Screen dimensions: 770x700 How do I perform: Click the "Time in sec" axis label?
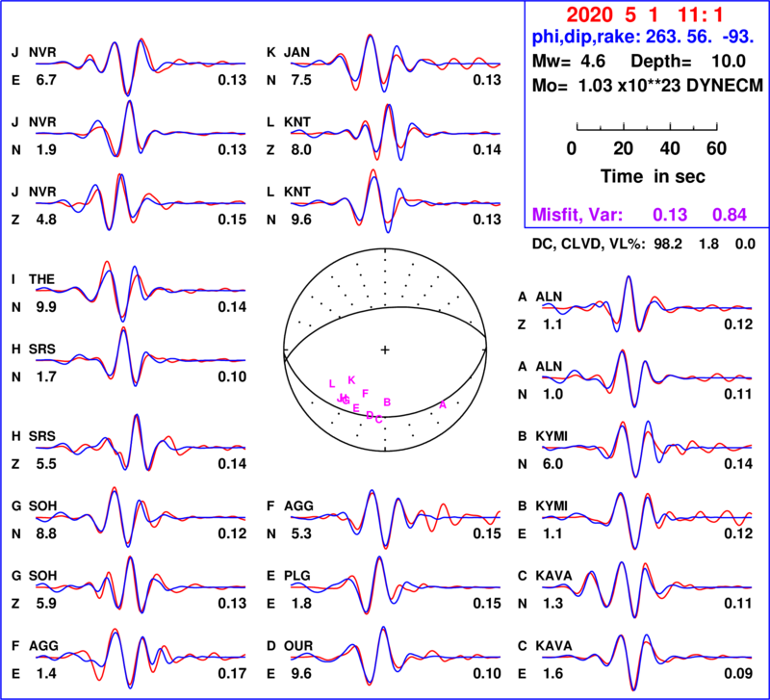[x=653, y=176]
